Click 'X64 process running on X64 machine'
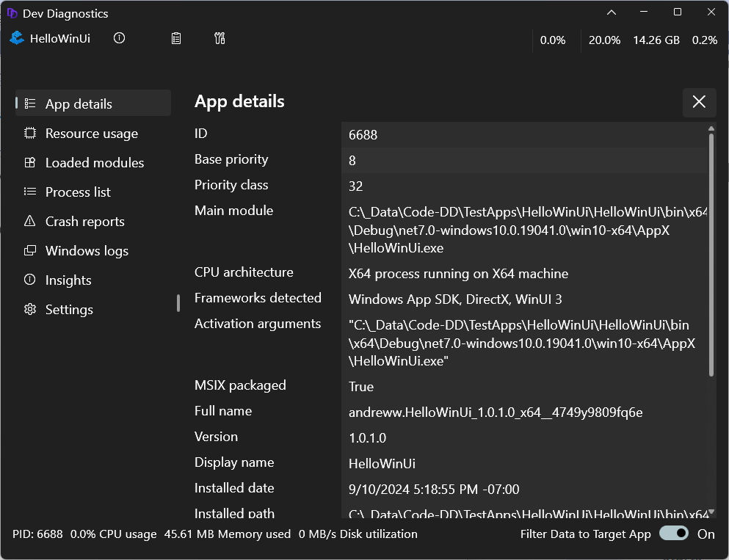 [x=458, y=273]
